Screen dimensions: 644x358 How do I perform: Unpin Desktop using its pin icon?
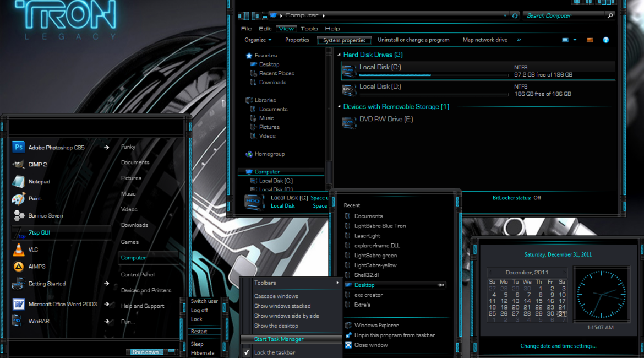click(x=441, y=285)
